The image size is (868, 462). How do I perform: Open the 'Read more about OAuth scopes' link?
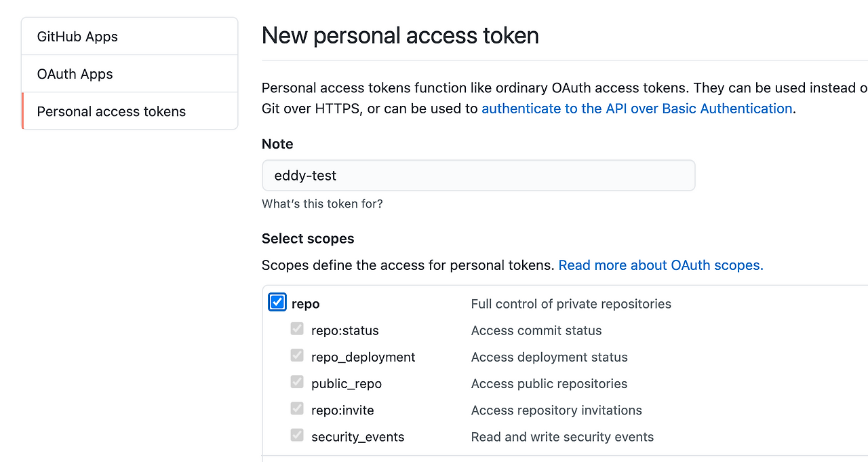660,265
